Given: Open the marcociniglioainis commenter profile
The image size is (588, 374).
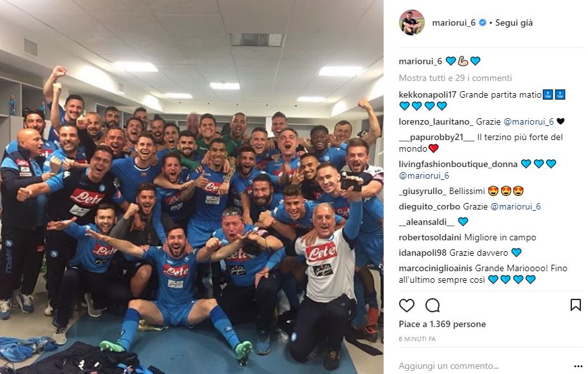Looking at the screenshot, I should [x=435, y=268].
